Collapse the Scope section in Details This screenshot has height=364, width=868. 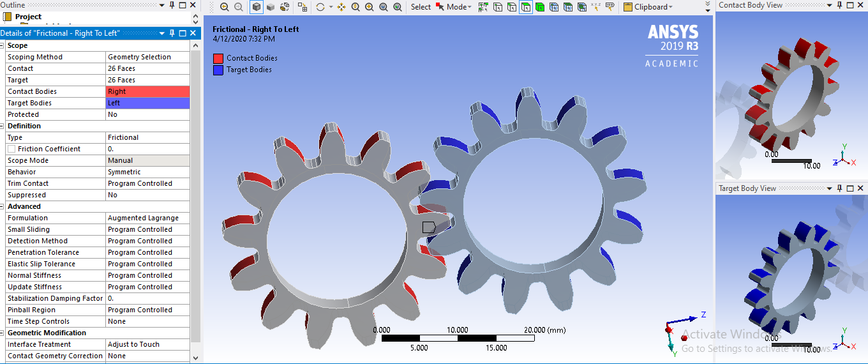coord(3,45)
